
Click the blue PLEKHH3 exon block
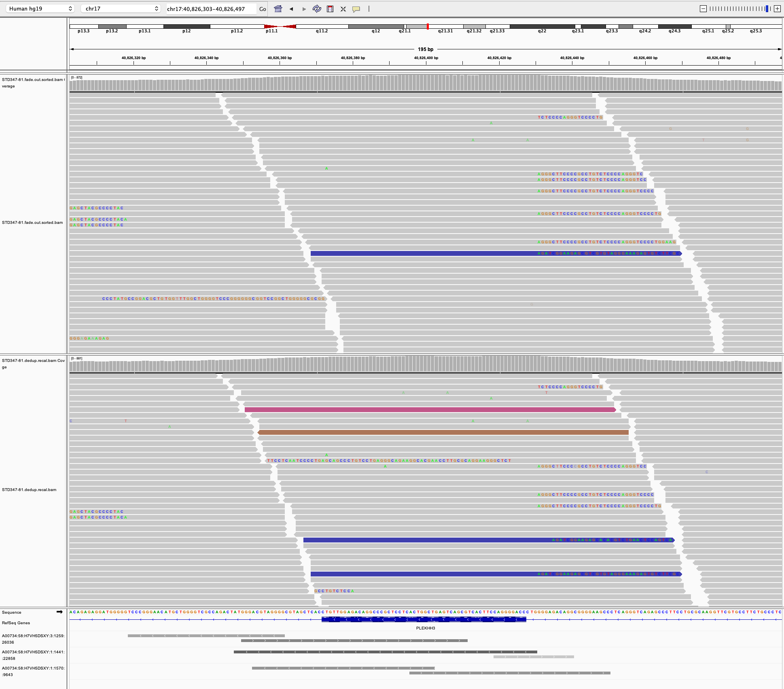[424, 619]
